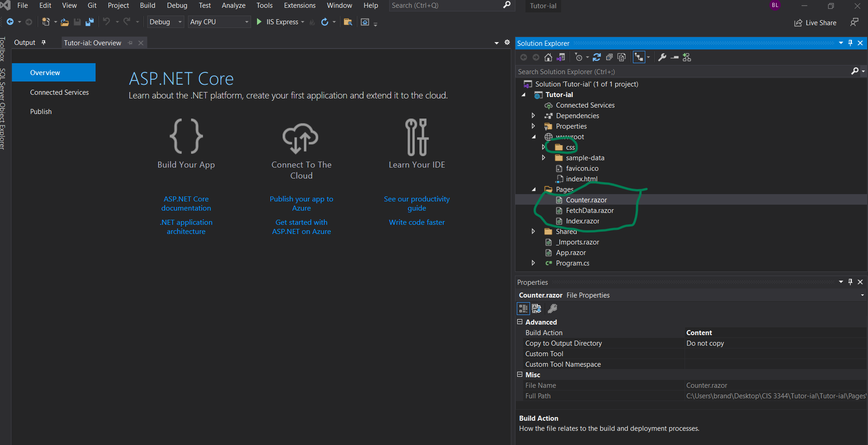Click the Collapse All icon in Solution Explorer
Image resolution: width=868 pixels, height=445 pixels.
609,57
